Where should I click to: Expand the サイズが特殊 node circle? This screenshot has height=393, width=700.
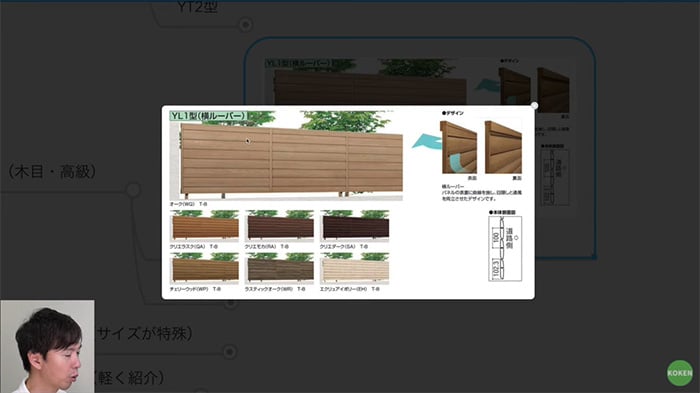[x=229, y=352]
